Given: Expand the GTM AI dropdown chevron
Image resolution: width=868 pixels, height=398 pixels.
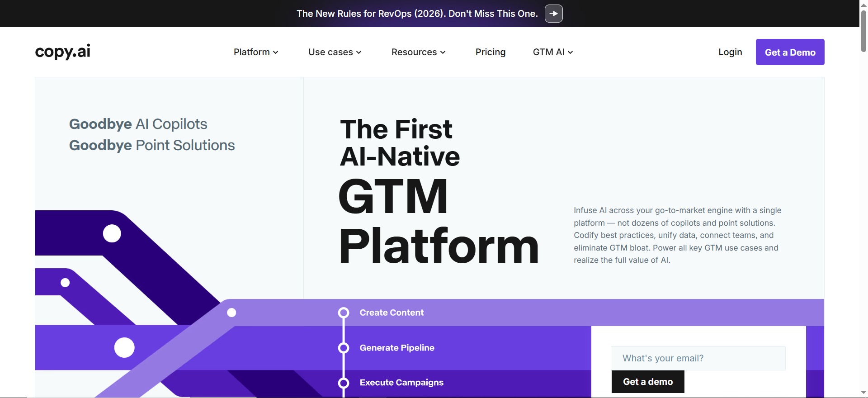Looking at the screenshot, I should point(570,52).
